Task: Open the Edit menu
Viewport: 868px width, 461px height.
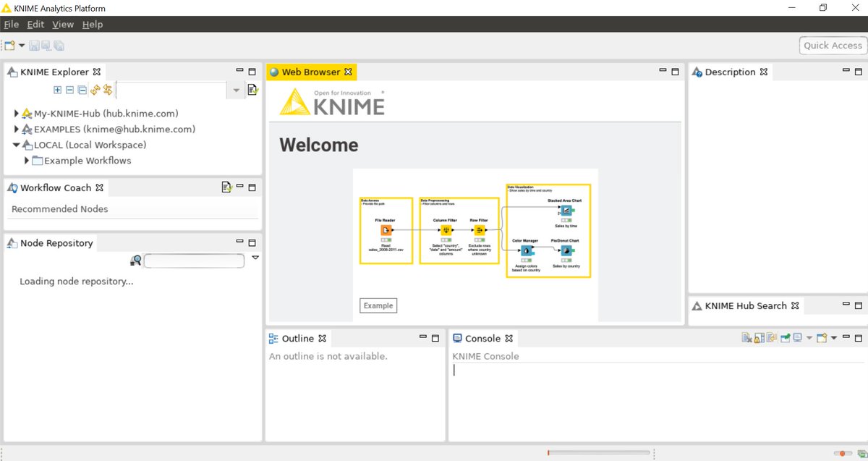Action: pyautogui.click(x=35, y=24)
